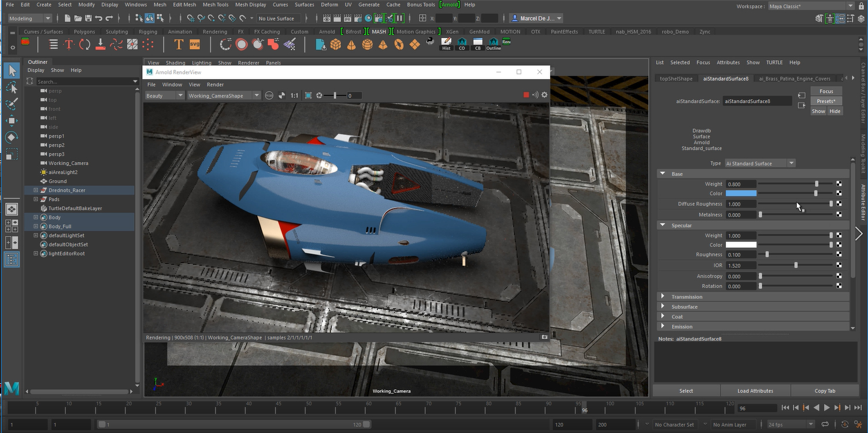
Task: Click the SVG creation shelf icon
Action: coord(195,43)
